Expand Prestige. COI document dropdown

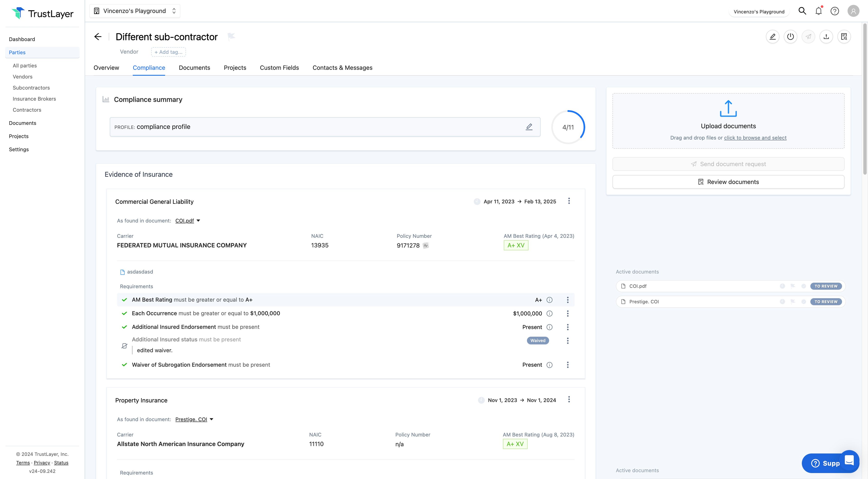coord(212,419)
